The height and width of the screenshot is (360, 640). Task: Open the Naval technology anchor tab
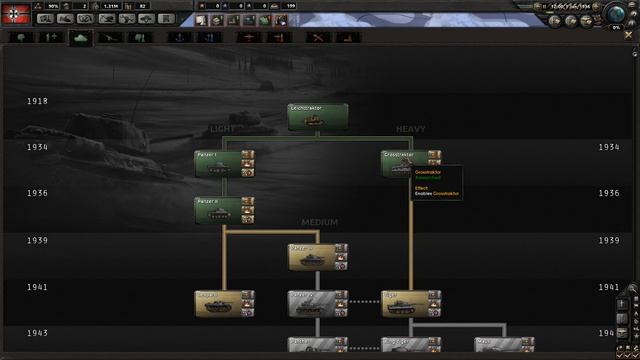click(x=180, y=38)
